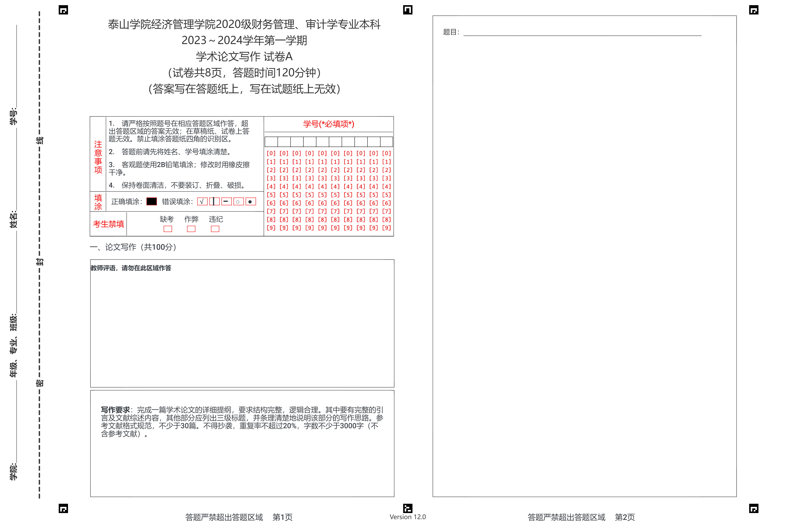This screenshot has height=527, width=812.
Task: Check the 违纪 box
Action: click(215, 229)
